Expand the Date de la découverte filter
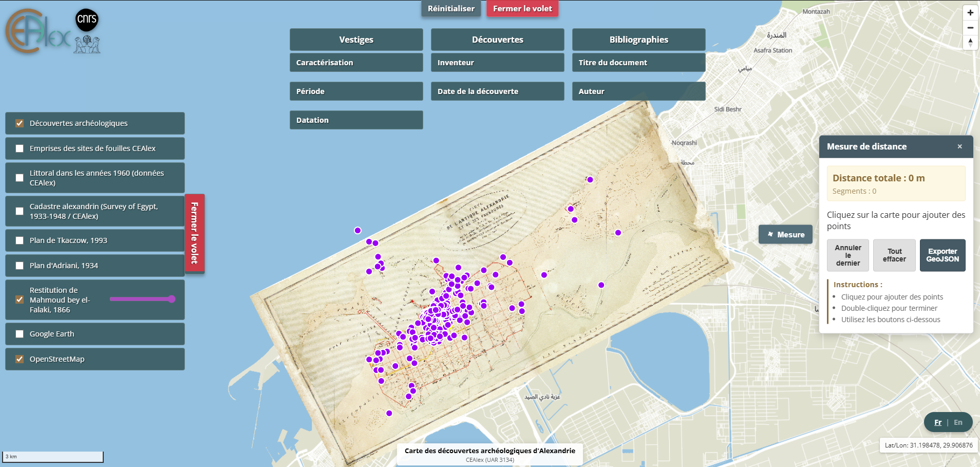Viewport: 980px width, 467px height. [497, 91]
